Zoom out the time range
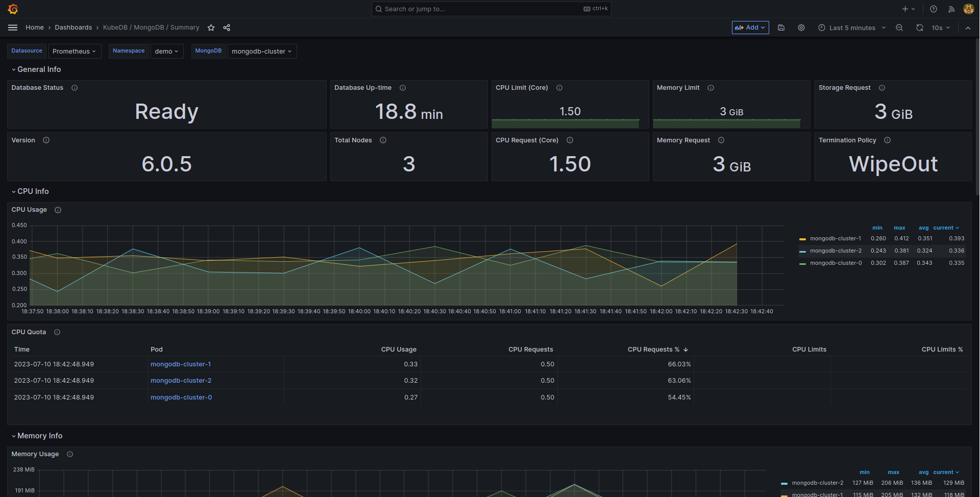Viewport: 980px width, 497px height. (x=899, y=28)
